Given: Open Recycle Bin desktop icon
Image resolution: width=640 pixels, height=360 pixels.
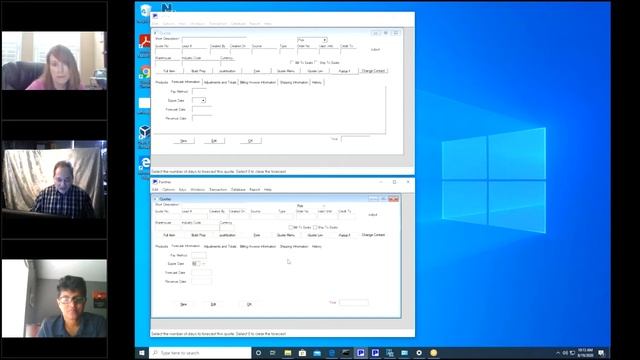Looking at the screenshot, I should point(144,11).
